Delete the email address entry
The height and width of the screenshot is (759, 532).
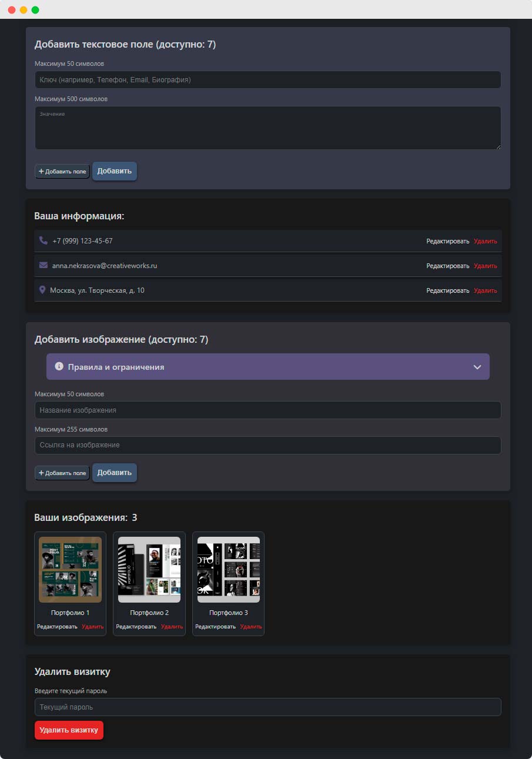click(x=485, y=266)
